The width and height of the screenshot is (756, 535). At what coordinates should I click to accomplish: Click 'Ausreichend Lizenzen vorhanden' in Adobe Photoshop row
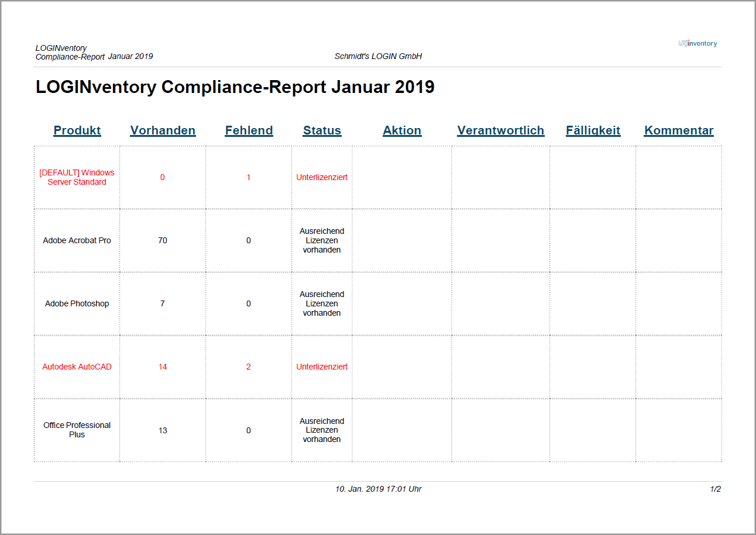point(322,303)
